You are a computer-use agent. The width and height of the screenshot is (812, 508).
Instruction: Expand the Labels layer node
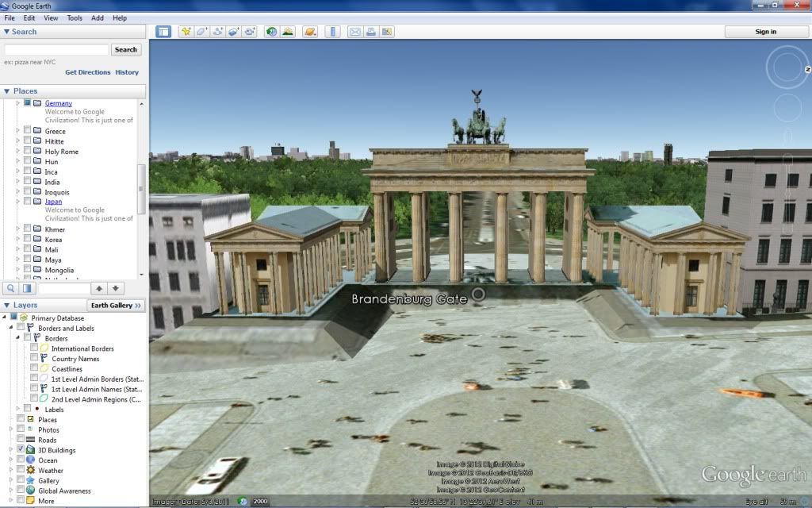17,409
